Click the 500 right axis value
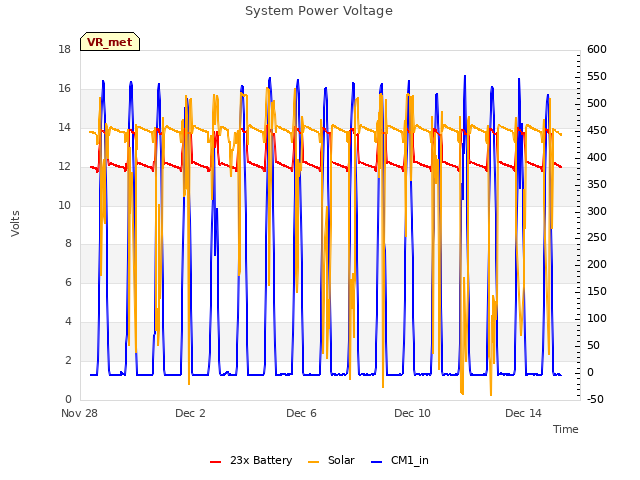 pos(597,103)
